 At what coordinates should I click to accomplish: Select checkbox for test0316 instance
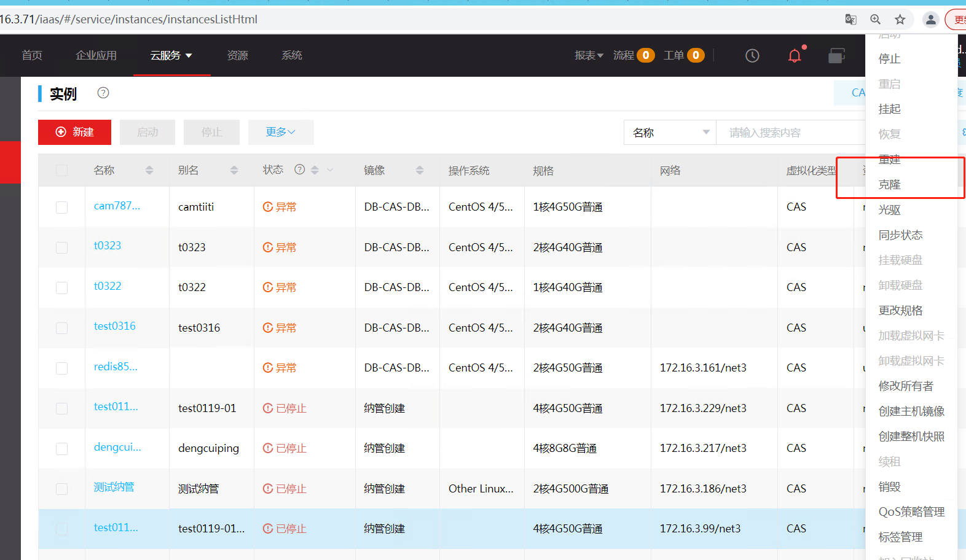click(62, 328)
